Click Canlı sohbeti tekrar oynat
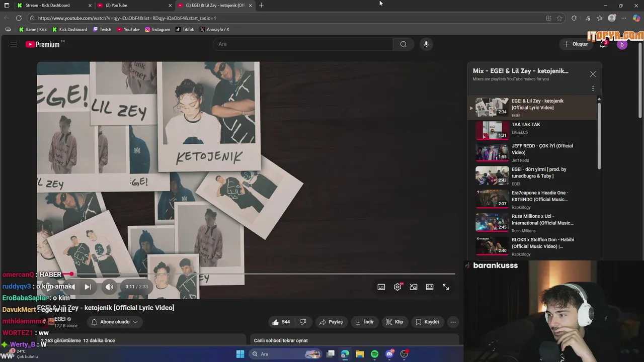Image resolution: width=644 pixels, height=362 pixels. point(281,340)
